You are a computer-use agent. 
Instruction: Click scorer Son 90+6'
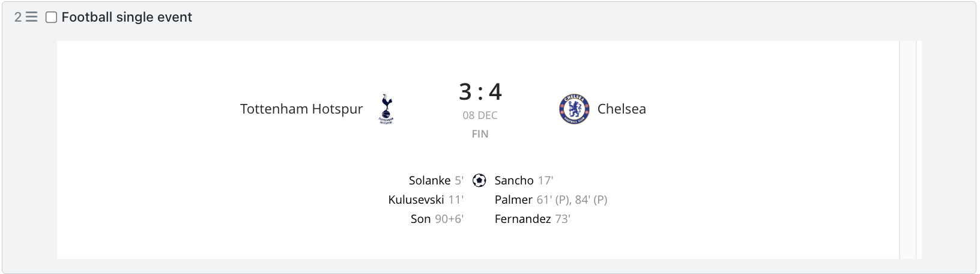(x=437, y=219)
